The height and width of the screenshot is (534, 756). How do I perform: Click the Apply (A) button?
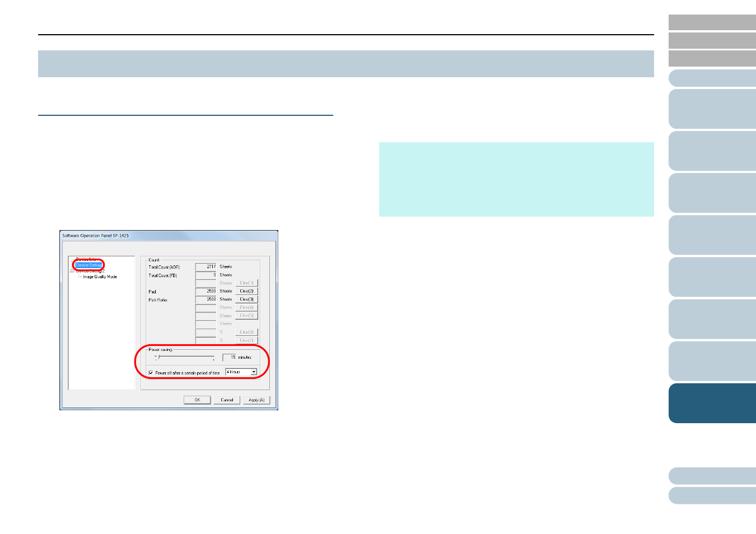[x=256, y=400]
